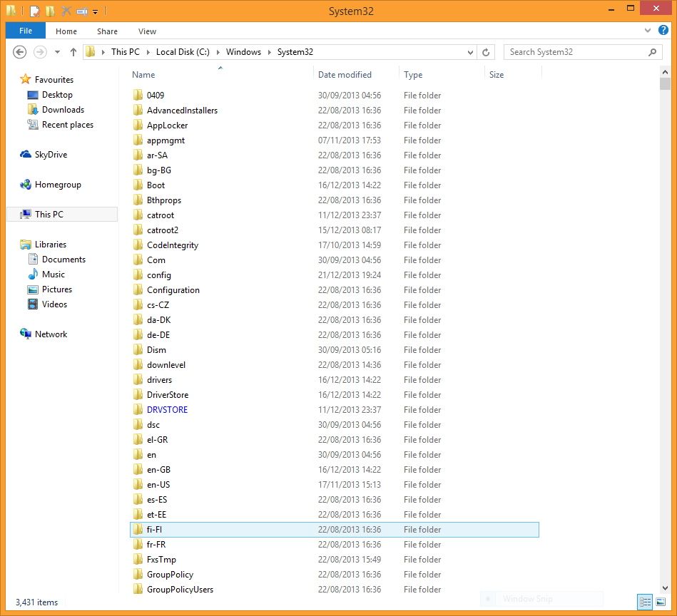Select the AppLocker folder icon
Viewport: 677px width, 616px height.
pyautogui.click(x=138, y=125)
